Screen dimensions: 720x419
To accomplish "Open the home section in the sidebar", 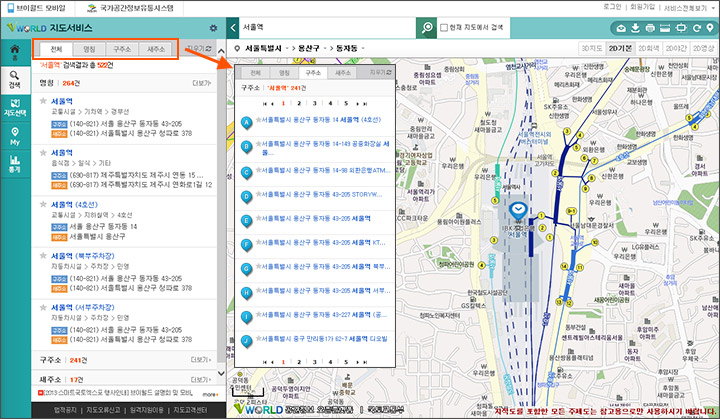I will pos(15,53).
